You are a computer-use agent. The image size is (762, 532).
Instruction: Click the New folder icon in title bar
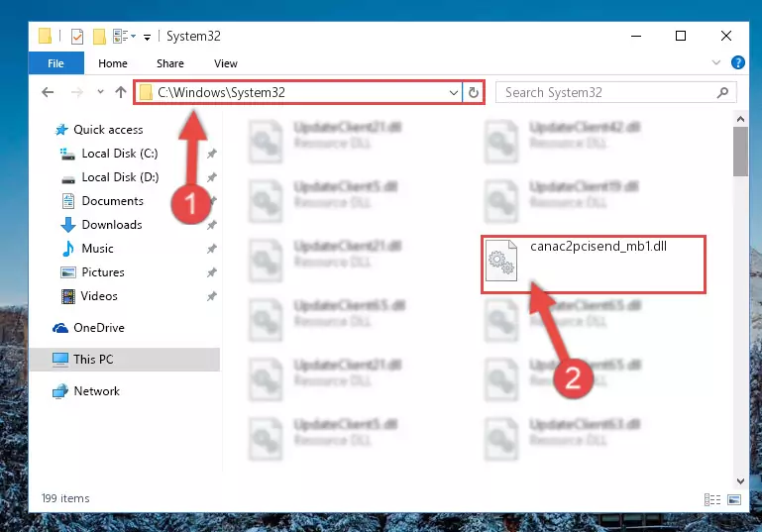tap(99, 37)
